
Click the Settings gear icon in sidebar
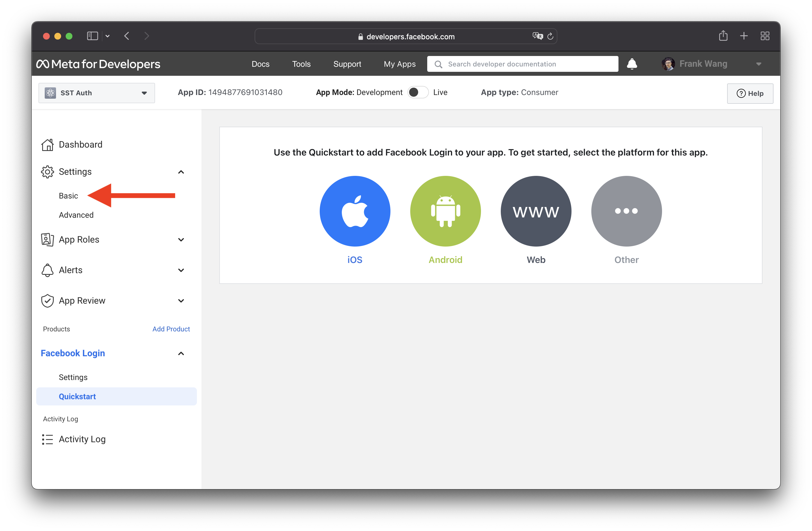coord(48,172)
